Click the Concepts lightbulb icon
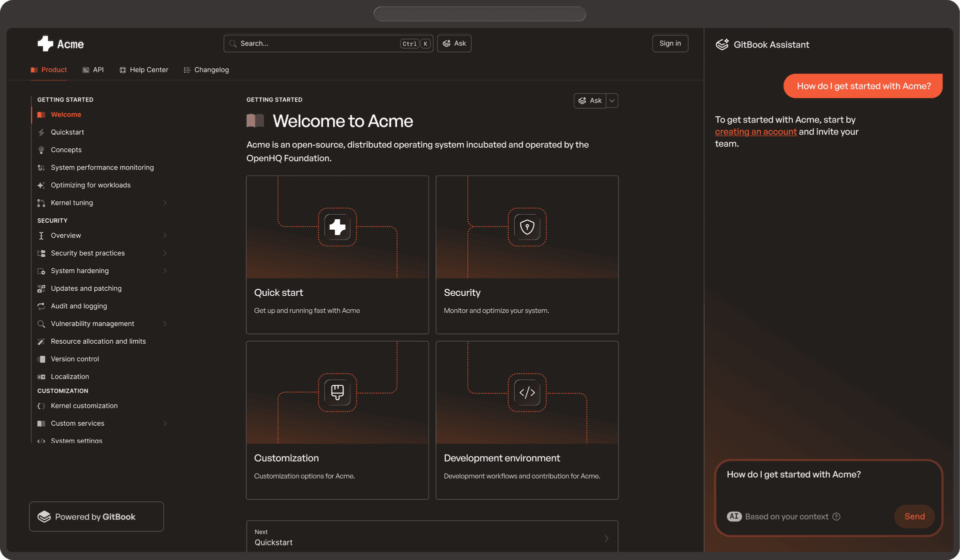Image resolution: width=960 pixels, height=560 pixels. [41, 150]
